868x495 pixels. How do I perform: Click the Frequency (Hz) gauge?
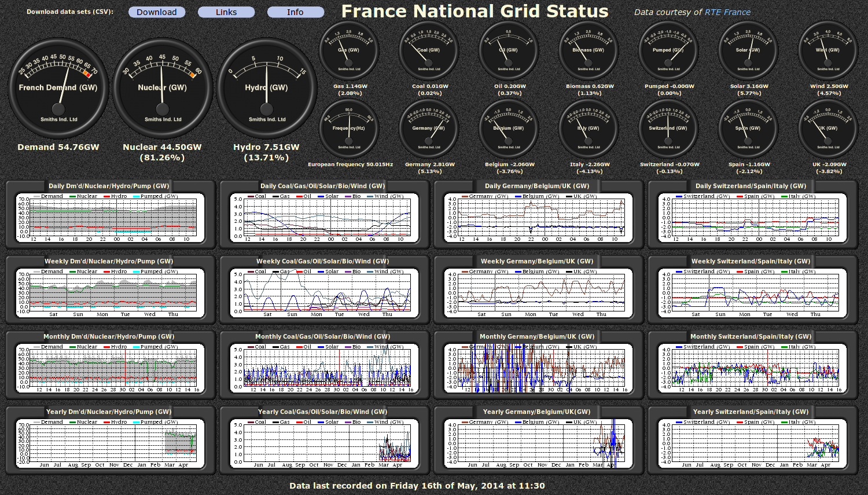349,129
